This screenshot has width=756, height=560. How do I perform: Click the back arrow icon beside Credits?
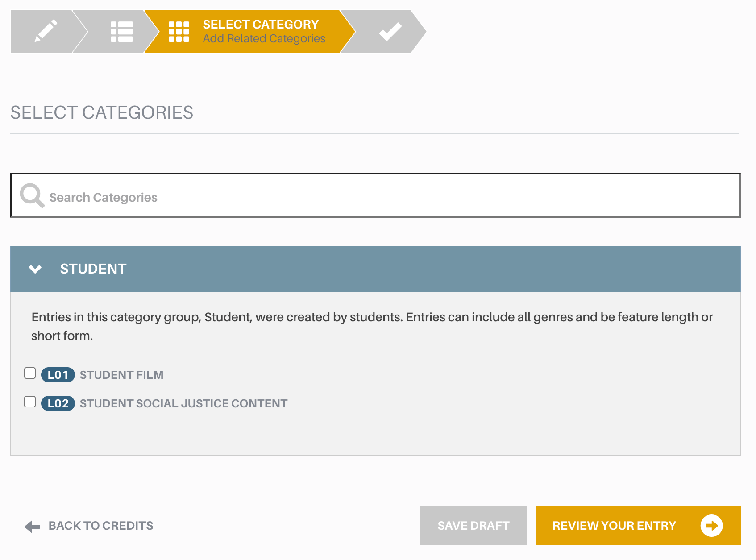click(x=32, y=527)
